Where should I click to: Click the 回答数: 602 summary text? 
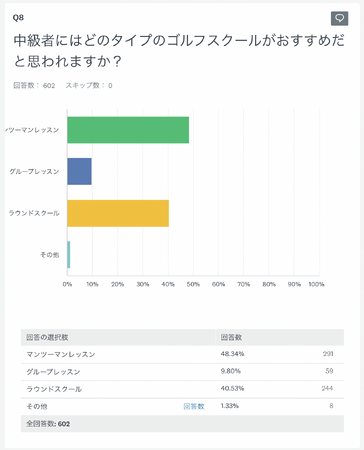point(34,86)
